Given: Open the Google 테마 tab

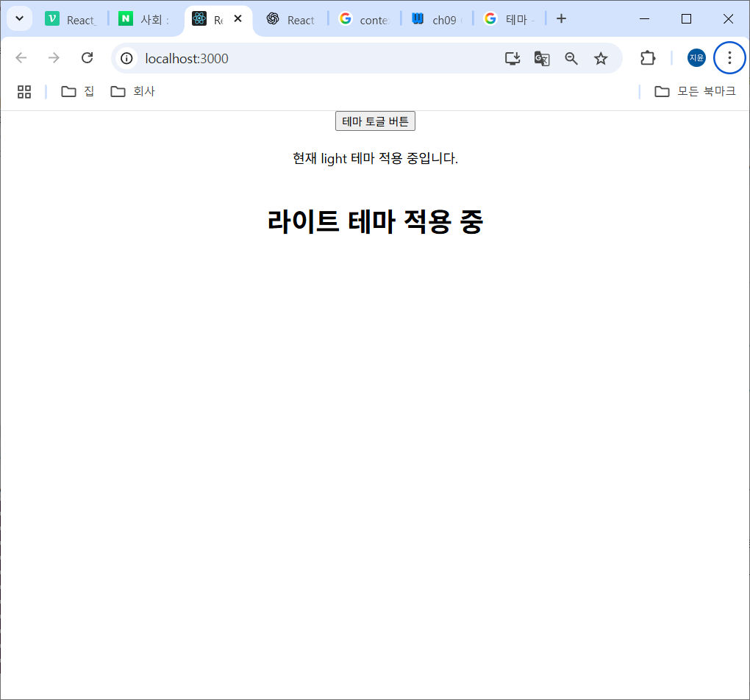Looking at the screenshot, I should (510, 19).
